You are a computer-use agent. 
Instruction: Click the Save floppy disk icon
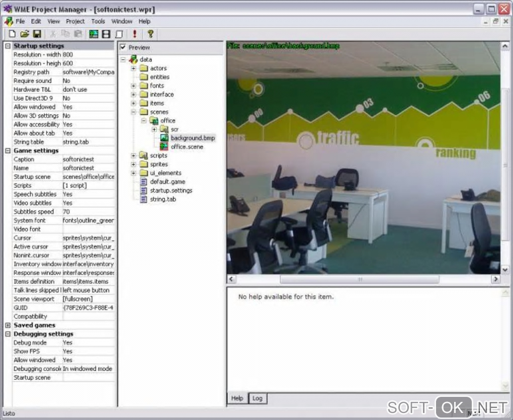point(37,34)
